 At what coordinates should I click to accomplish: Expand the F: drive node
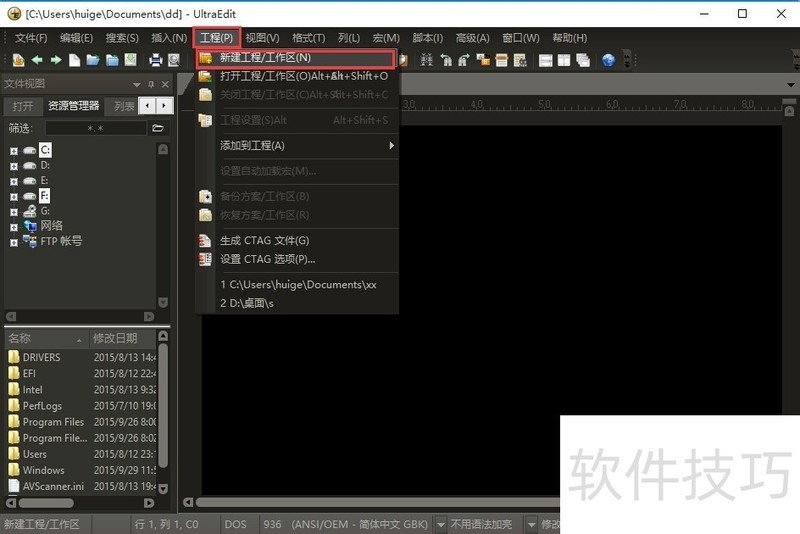(14, 197)
